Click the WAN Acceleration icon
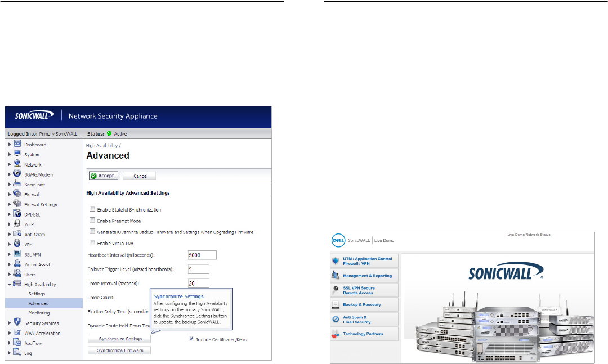The height and width of the screenshot is (364, 608). pyautogui.click(x=17, y=332)
